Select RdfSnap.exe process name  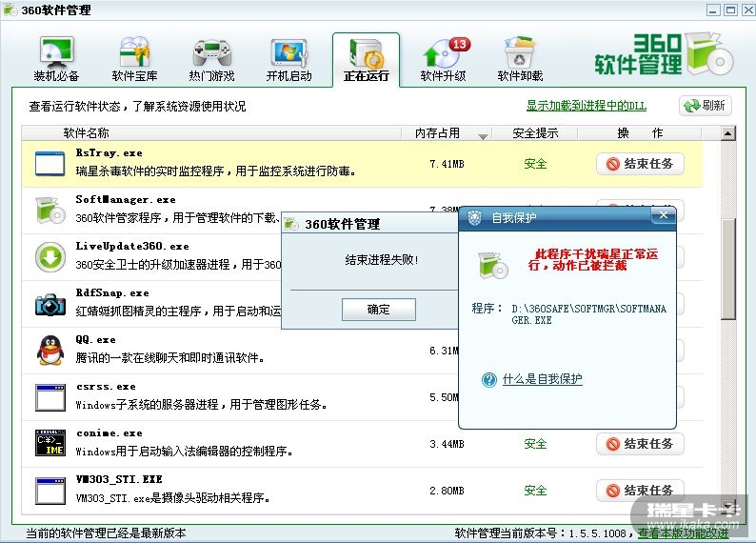pos(112,292)
